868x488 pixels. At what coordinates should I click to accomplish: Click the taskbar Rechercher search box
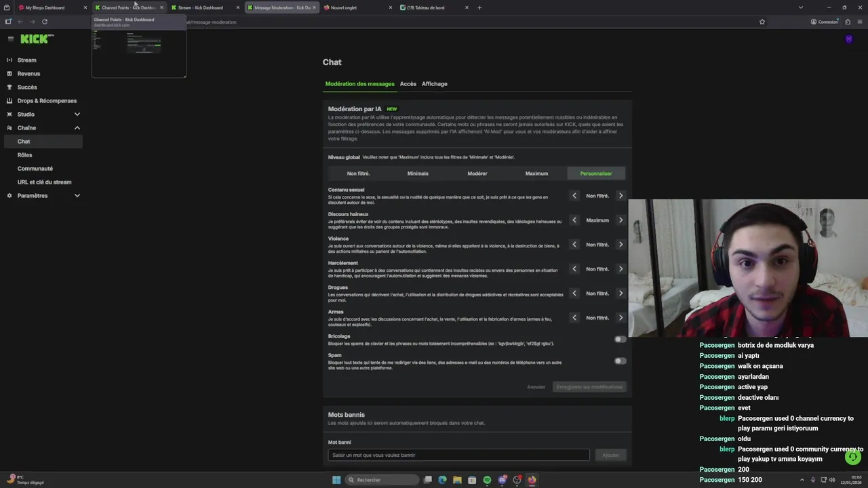click(381, 480)
